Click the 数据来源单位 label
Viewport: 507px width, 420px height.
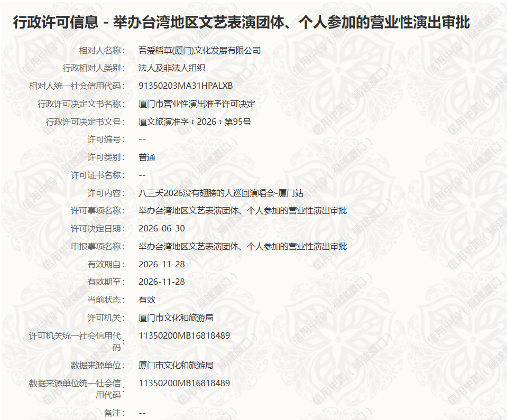pyautogui.click(x=98, y=365)
